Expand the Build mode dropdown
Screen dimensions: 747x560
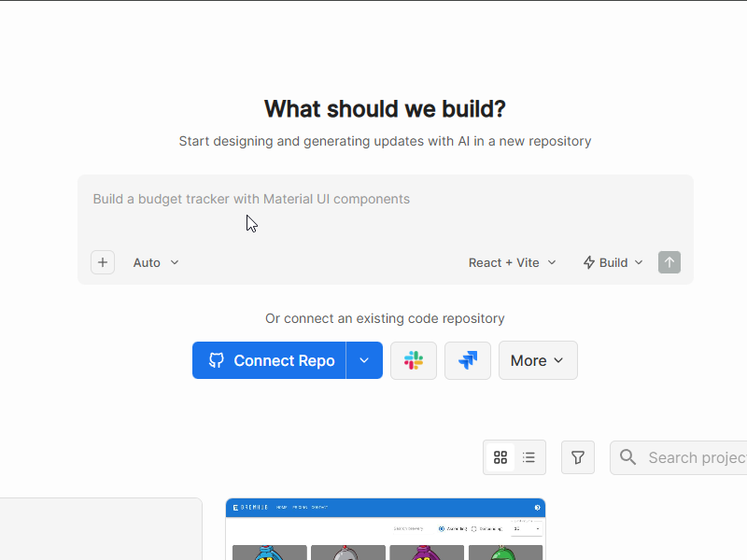[x=613, y=262]
